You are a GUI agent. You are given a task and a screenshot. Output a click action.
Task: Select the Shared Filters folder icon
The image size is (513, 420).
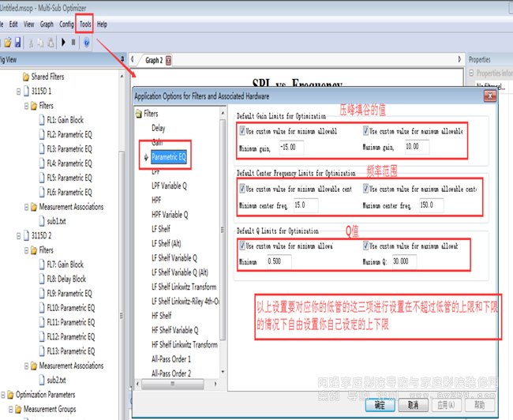point(24,77)
